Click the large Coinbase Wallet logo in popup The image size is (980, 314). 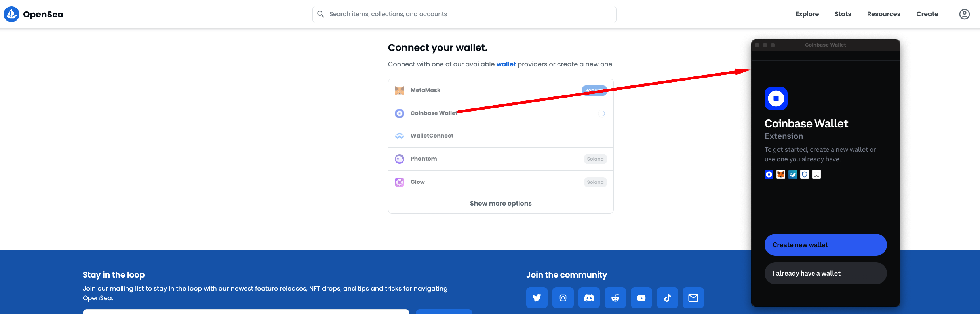click(x=776, y=98)
